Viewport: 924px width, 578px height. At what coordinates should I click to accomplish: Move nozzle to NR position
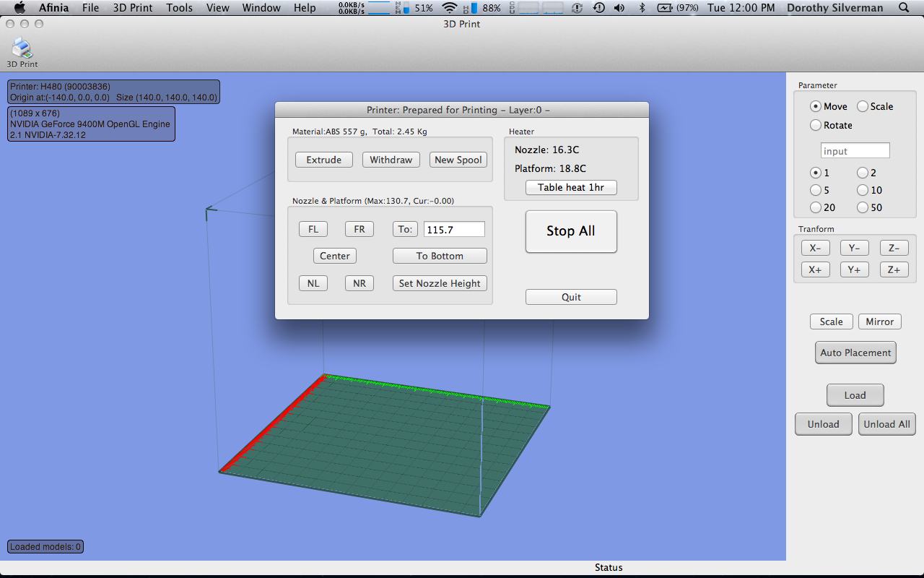pos(359,283)
